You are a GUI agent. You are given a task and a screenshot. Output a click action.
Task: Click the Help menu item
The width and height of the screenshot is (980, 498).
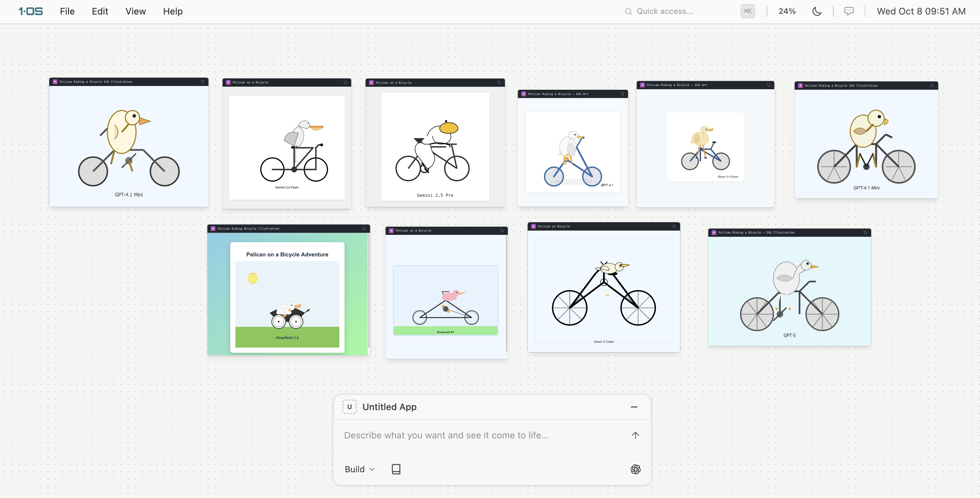coord(173,11)
